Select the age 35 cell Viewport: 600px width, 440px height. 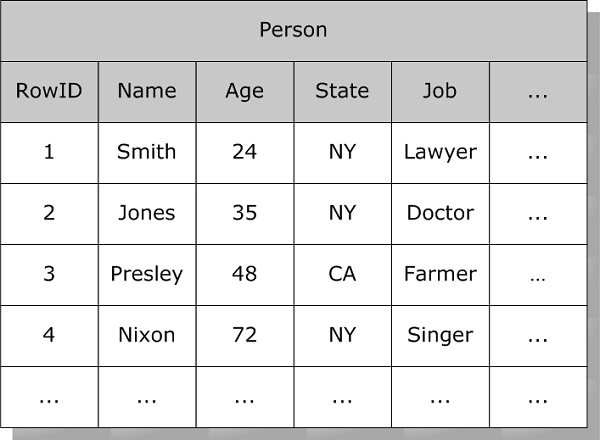[244, 213]
